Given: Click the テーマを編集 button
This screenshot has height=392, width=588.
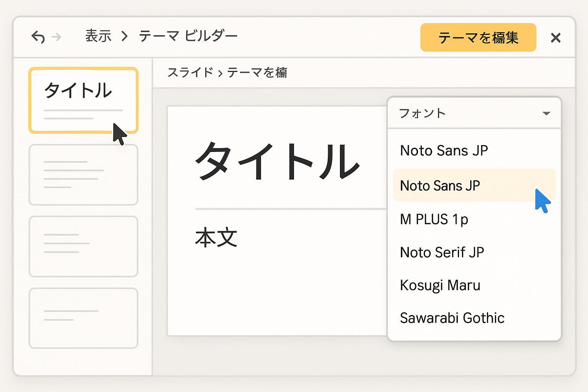Looking at the screenshot, I should pos(478,38).
